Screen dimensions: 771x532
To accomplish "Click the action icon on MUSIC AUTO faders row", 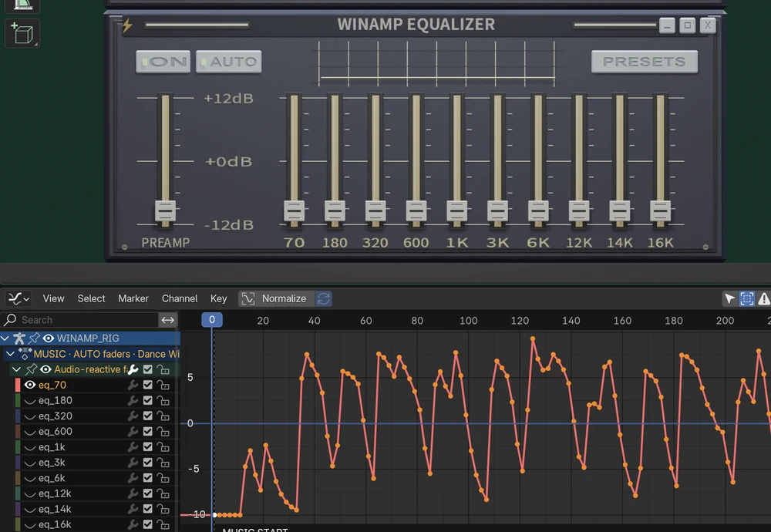I will click(25, 354).
